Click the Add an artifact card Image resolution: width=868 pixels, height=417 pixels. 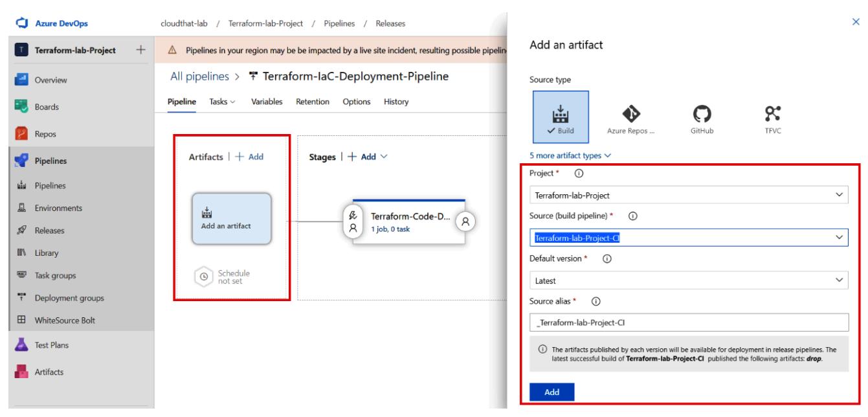232,219
